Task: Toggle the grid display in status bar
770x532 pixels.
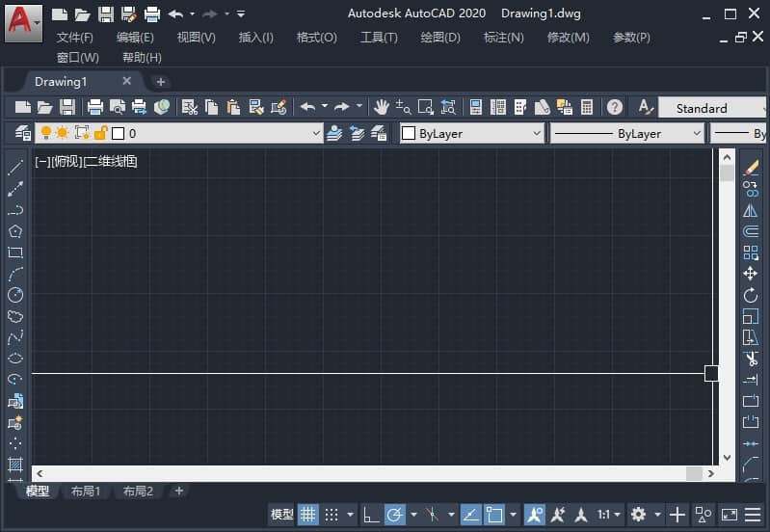Action: pyautogui.click(x=307, y=515)
